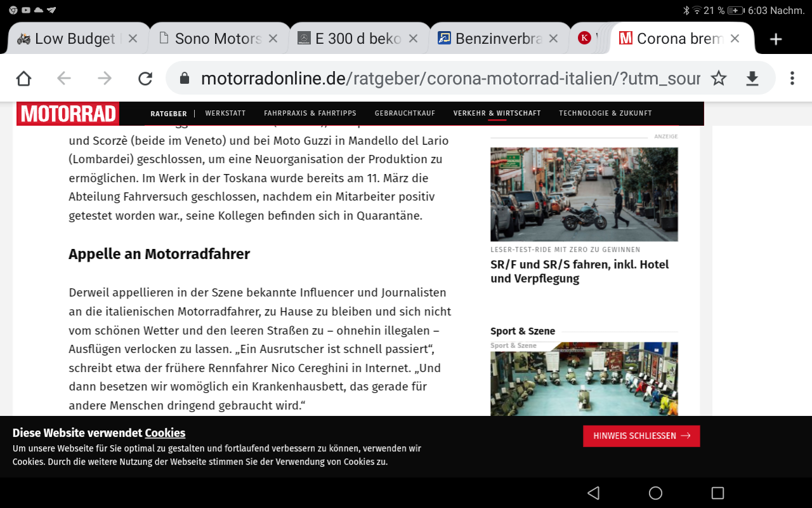Bookmark this page with the star icon
This screenshot has height=508, width=812.
click(718, 78)
